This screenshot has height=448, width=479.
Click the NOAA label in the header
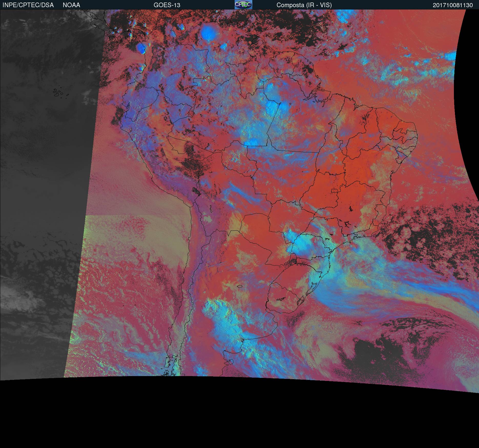pos(71,5)
